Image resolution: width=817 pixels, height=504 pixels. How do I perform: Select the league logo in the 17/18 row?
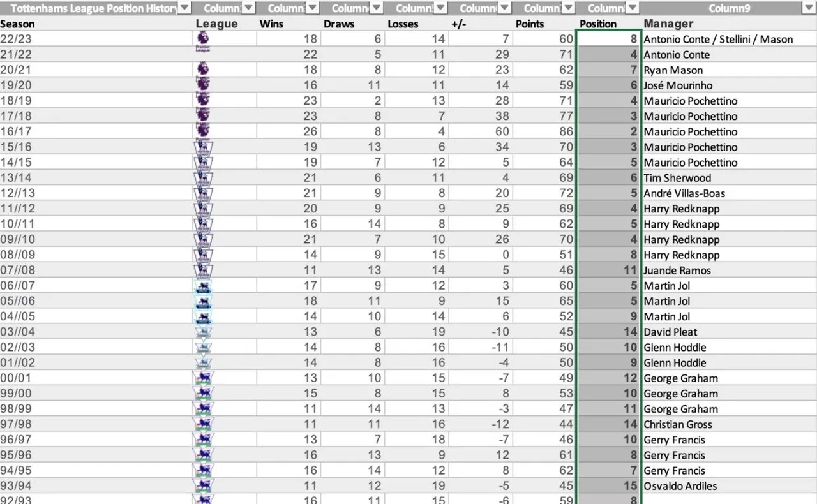click(x=204, y=115)
